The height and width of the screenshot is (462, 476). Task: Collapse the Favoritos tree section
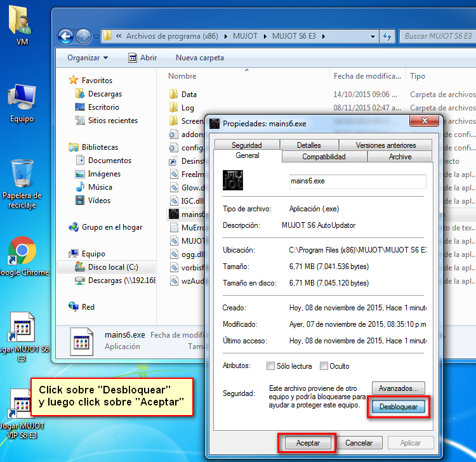click(x=70, y=81)
